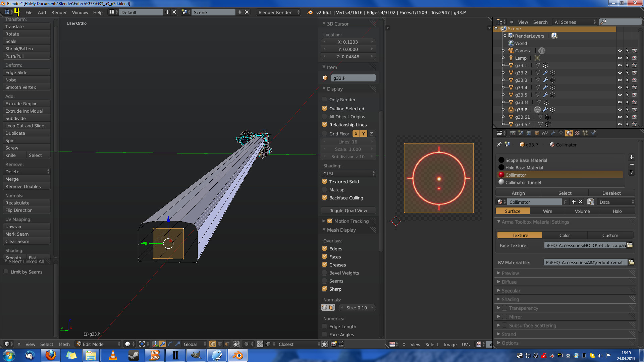Viewport: 644px width, 362px height.
Task: Open the Render menu in the top bar
Action: pos(59,12)
